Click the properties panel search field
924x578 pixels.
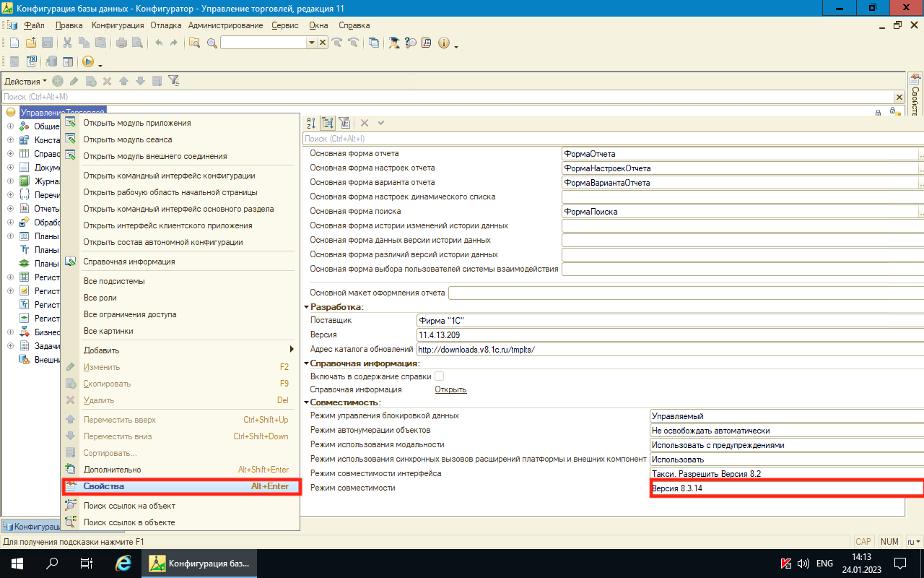(613, 138)
